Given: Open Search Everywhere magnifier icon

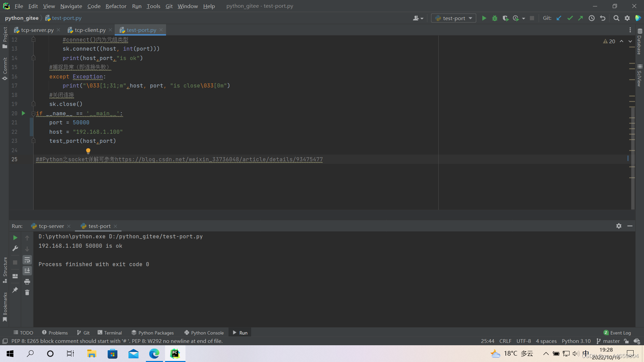Looking at the screenshot, I should (x=616, y=18).
